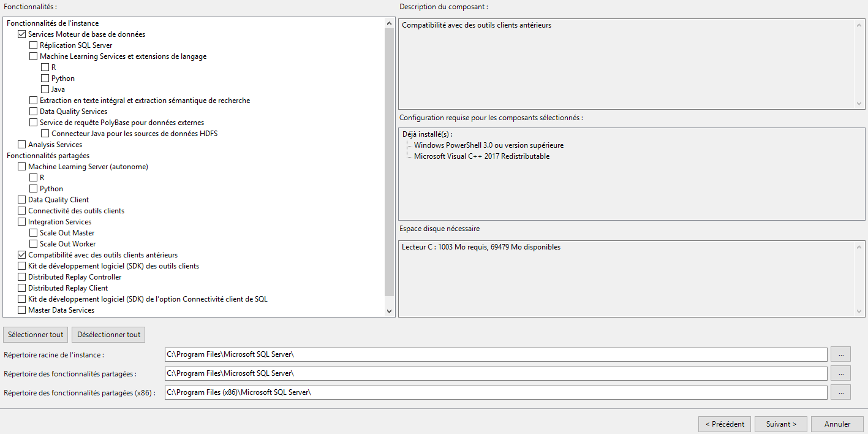Check Connectivité des outils clients
The image size is (868, 434).
click(x=22, y=211)
